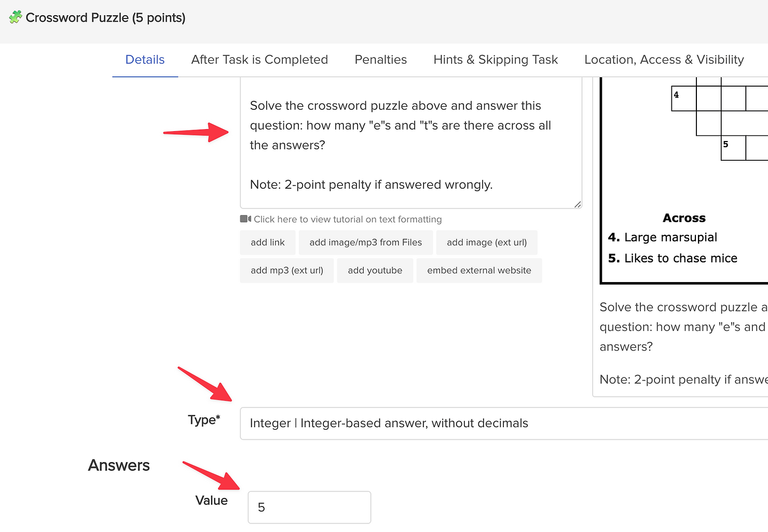Click the green puzzle piece icon
768x532 pixels.
(x=15, y=17)
